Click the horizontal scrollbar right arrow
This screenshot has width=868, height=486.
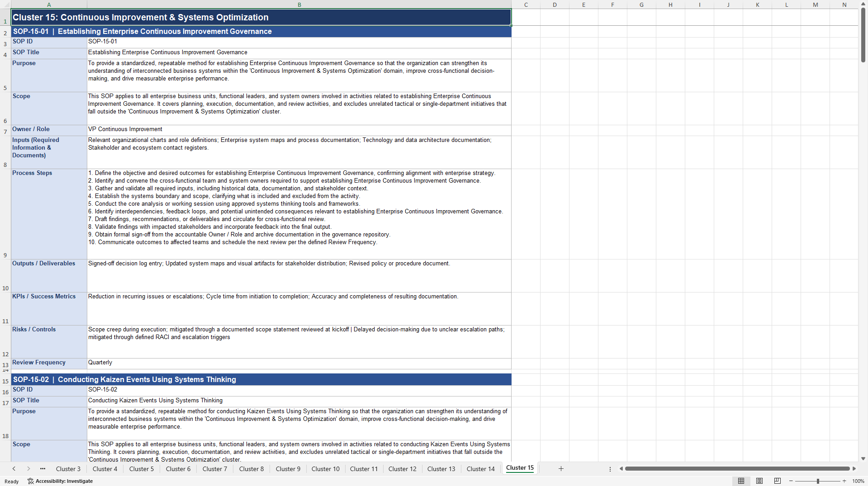[854, 469]
